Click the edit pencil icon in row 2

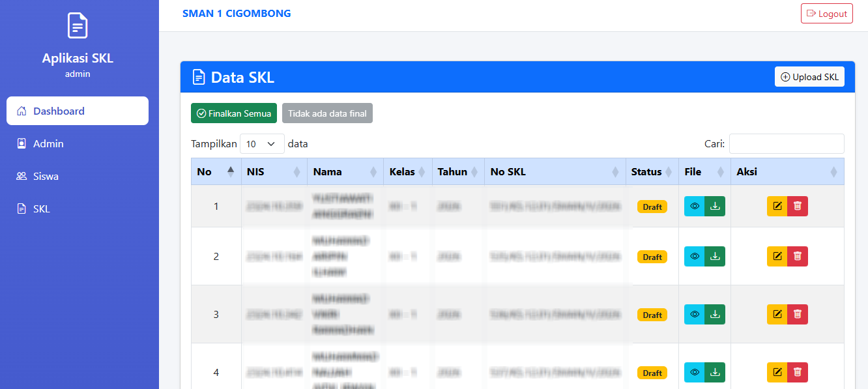pyautogui.click(x=777, y=256)
